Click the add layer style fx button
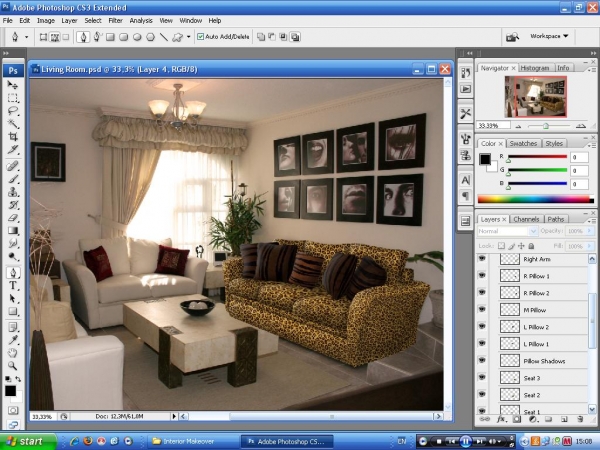 pyautogui.click(x=501, y=419)
